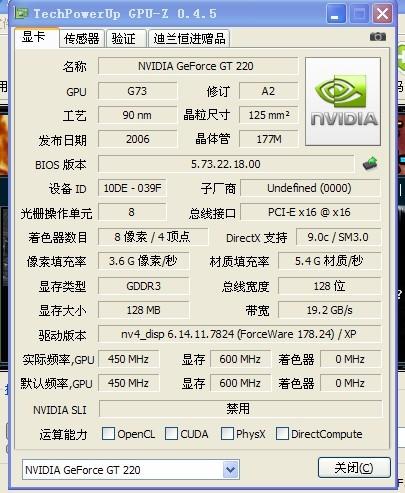Click the BIOS version 5.73.22.18.00 field
The width and height of the screenshot is (405, 493).
coord(226,164)
